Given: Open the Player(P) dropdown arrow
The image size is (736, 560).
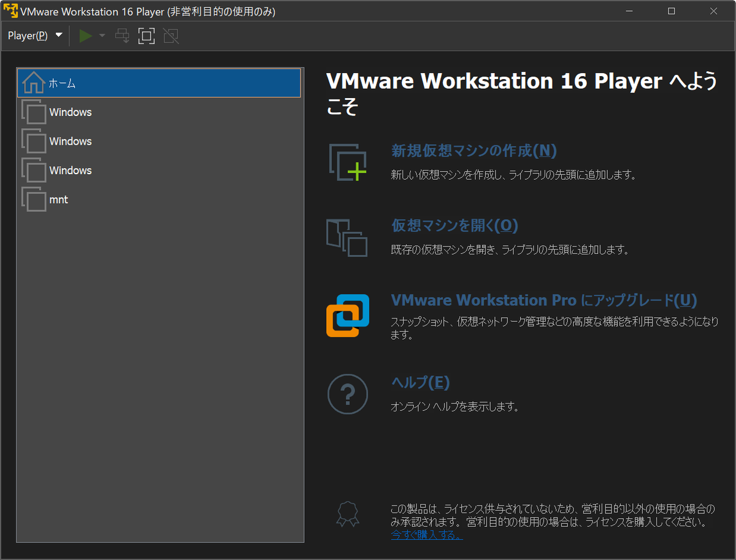Looking at the screenshot, I should [x=58, y=36].
